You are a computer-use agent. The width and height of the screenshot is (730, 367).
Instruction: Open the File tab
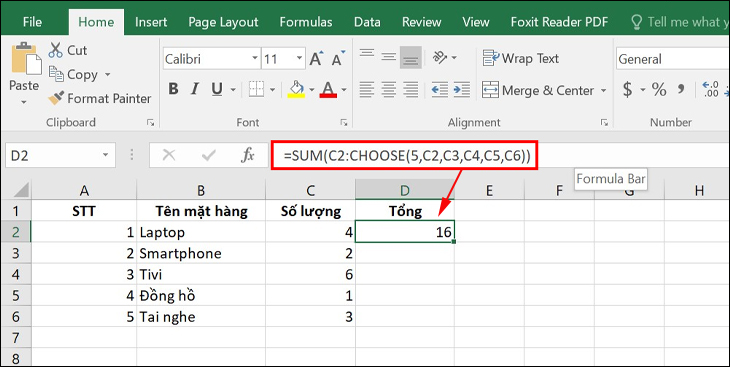coord(32,22)
